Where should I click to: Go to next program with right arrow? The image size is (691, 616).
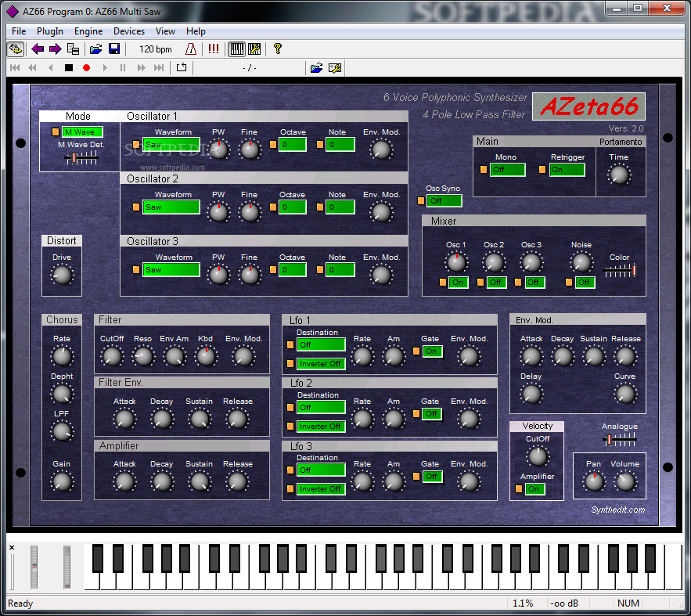[x=56, y=49]
